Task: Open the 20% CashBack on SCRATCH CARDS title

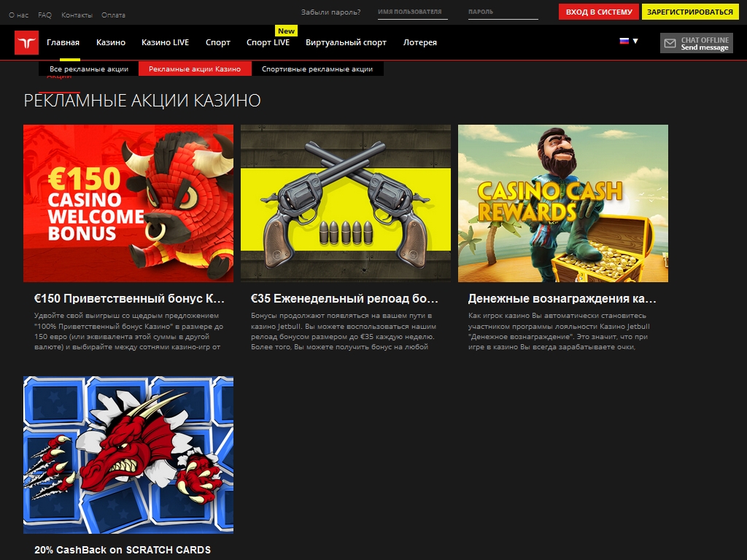Action: 123,550
